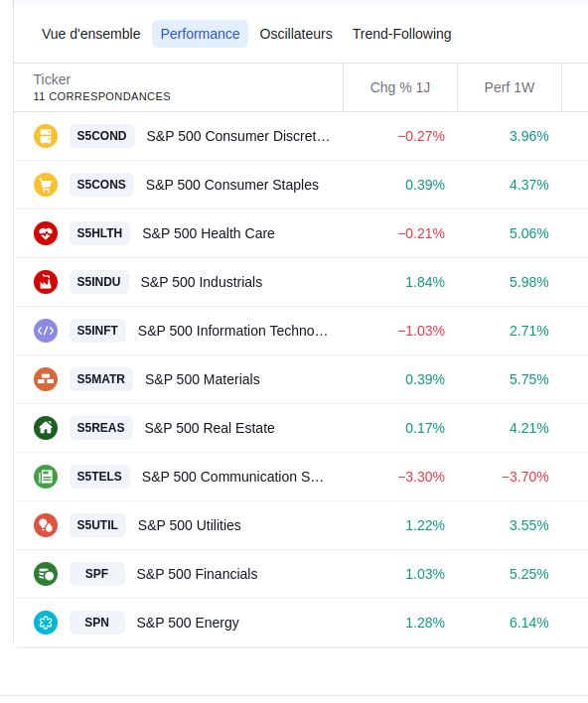Click the −1.03% daily change value

pyautogui.click(x=421, y=331)
